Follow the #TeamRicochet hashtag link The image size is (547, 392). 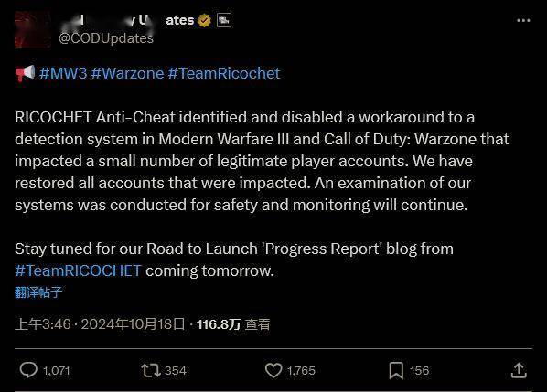[x=223, y=73]
